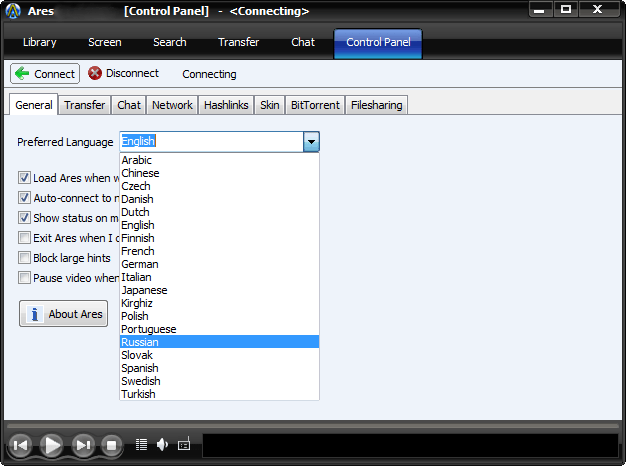Go to the Search main tab
Viewport: 626px width, 466px height.
pyautogui.click(x=170, y=42)
